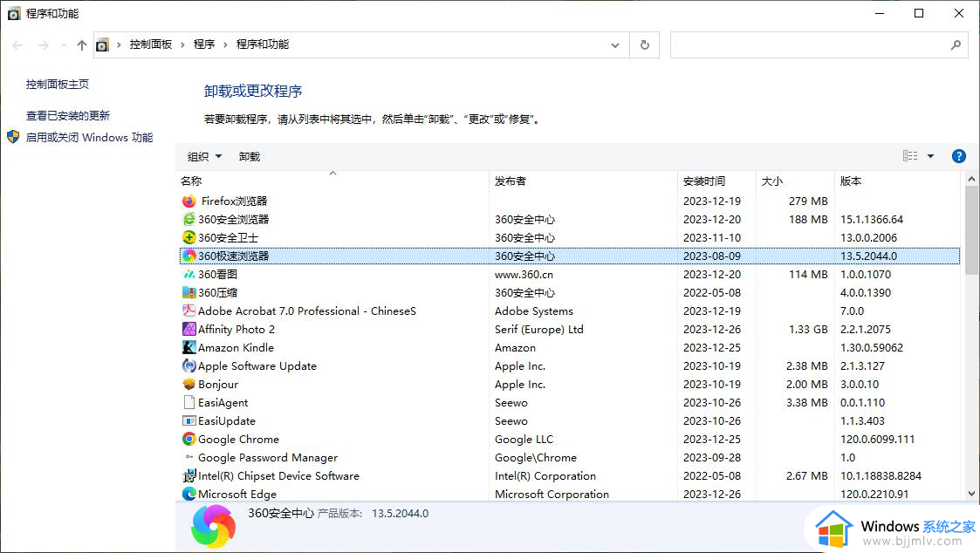Viewport: 980px width, 553px height.
Task: Click the Intel Chipset Device Software icon
Action: pyautogui.click(x=188, y=475)
